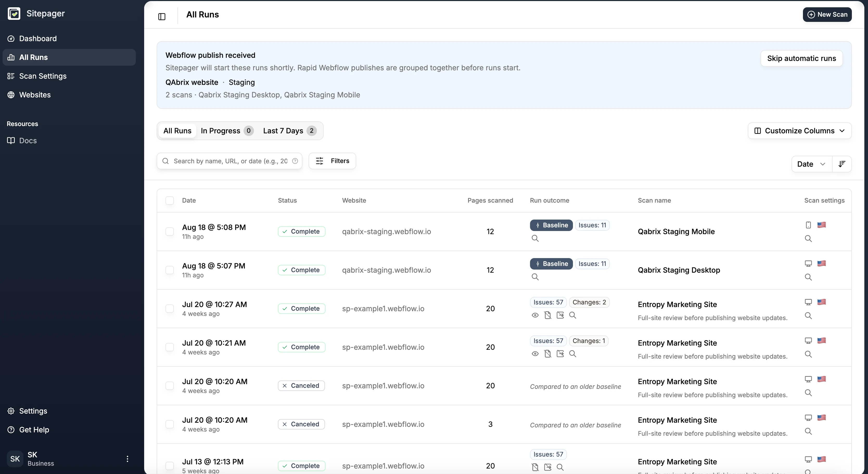
Task: Expand the Customize Columns dropdown
Action: [x=800, y=130]
